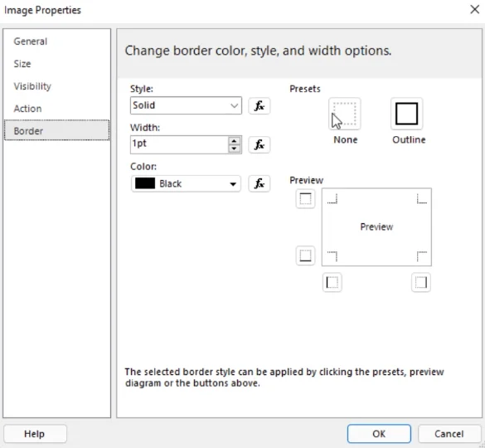Toggle the bottom border button

tap(305, 256)
